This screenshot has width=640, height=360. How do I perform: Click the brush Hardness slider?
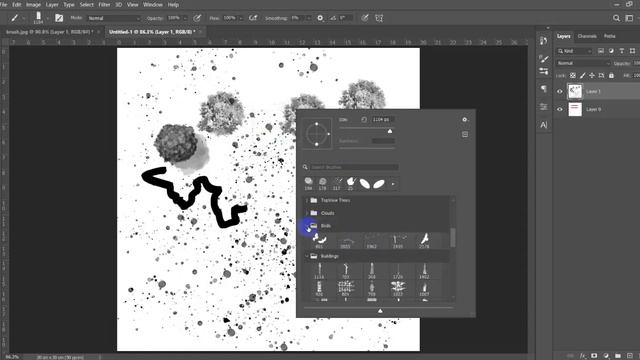(367, 148)
